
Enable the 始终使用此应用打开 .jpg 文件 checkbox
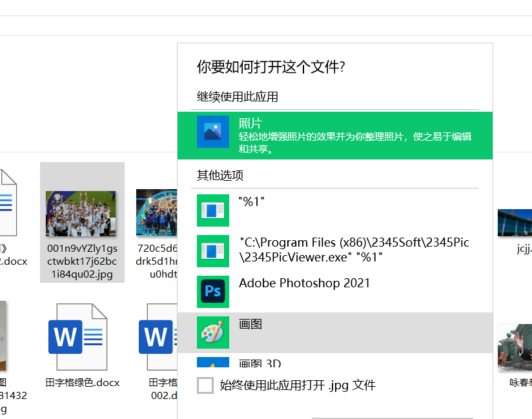click(205, 385)
